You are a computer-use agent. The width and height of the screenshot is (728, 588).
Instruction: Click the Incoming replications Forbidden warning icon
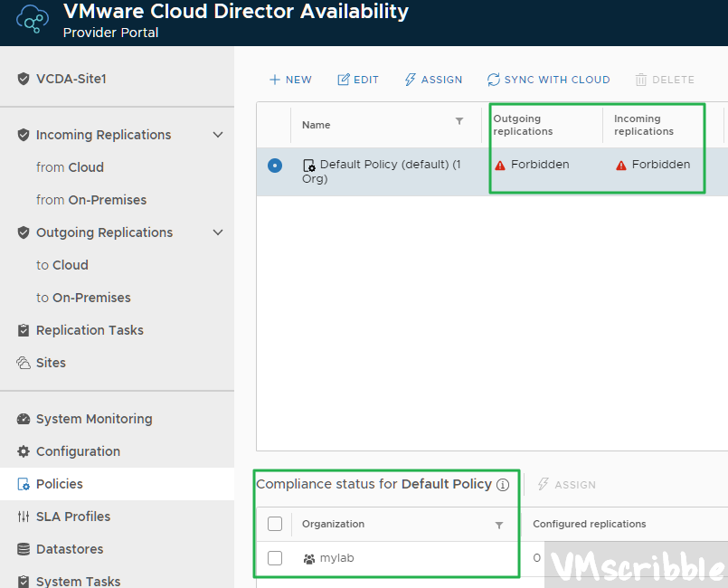tap(621, 166)
